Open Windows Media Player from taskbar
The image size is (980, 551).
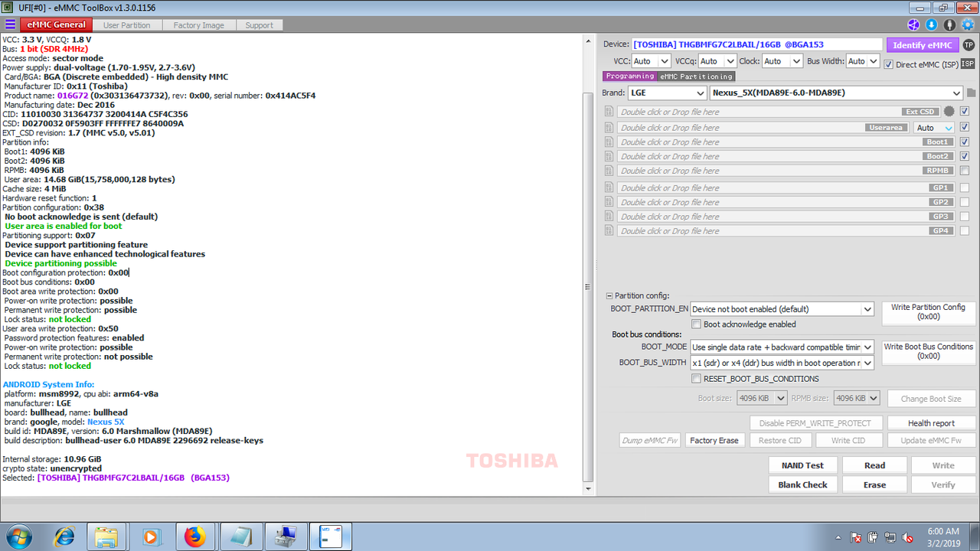click(x=151, y=536)
